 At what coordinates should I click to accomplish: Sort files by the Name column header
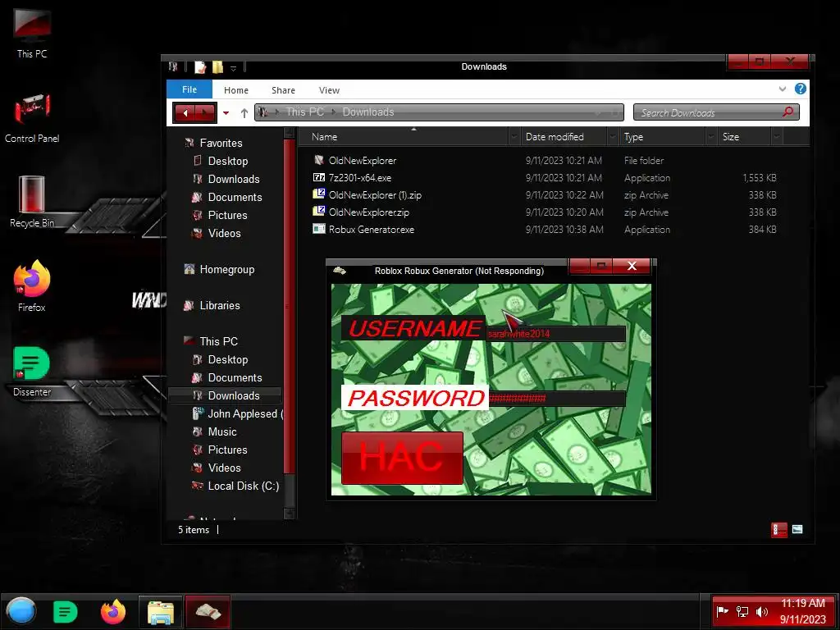(x=404, y=137)
